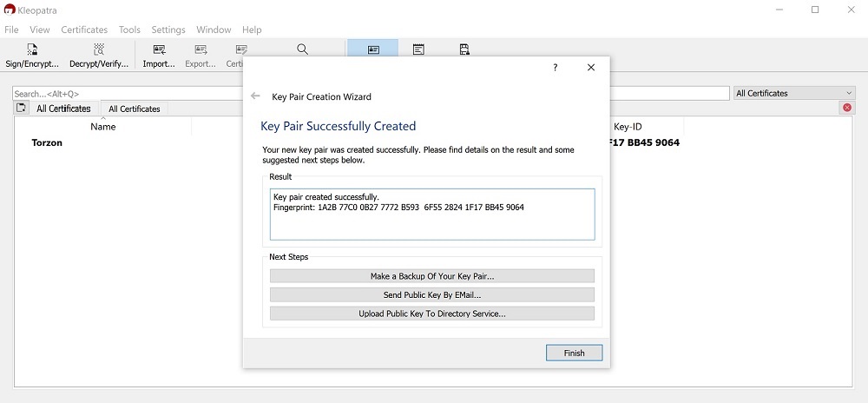
Task: Click the wizard's question mark help button
Action: pos(556,68)
